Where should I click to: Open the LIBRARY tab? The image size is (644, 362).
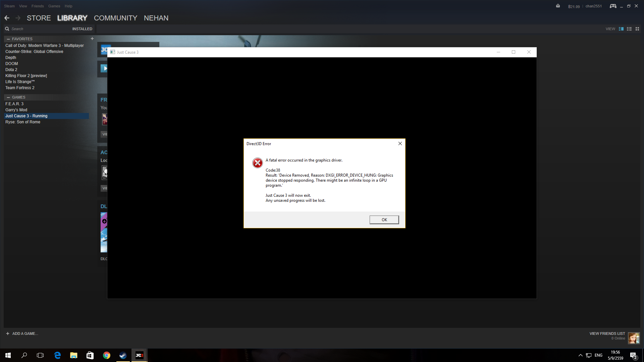point(72,18)
